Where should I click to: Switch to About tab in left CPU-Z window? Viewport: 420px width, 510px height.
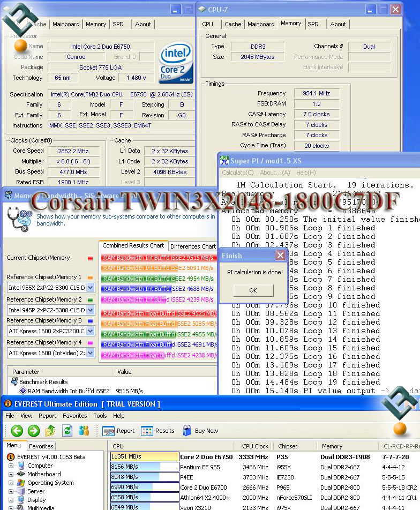pos(143,24)
